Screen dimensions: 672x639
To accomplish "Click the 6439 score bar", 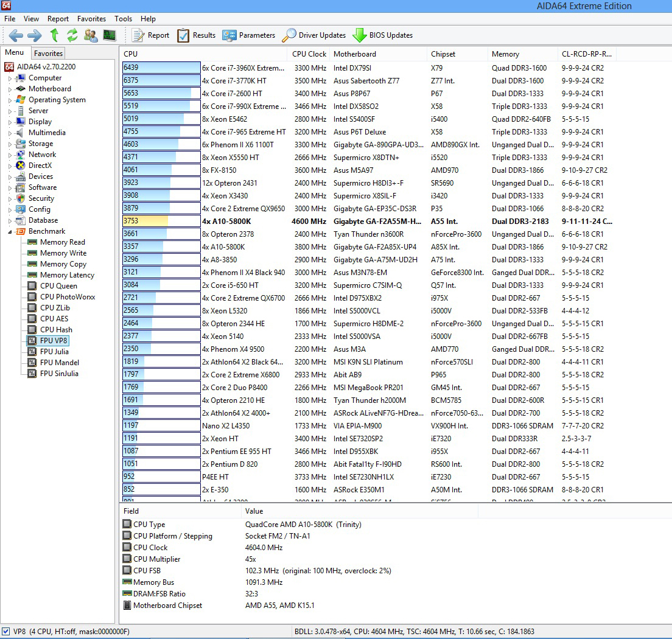I will (x=161, y=68).
